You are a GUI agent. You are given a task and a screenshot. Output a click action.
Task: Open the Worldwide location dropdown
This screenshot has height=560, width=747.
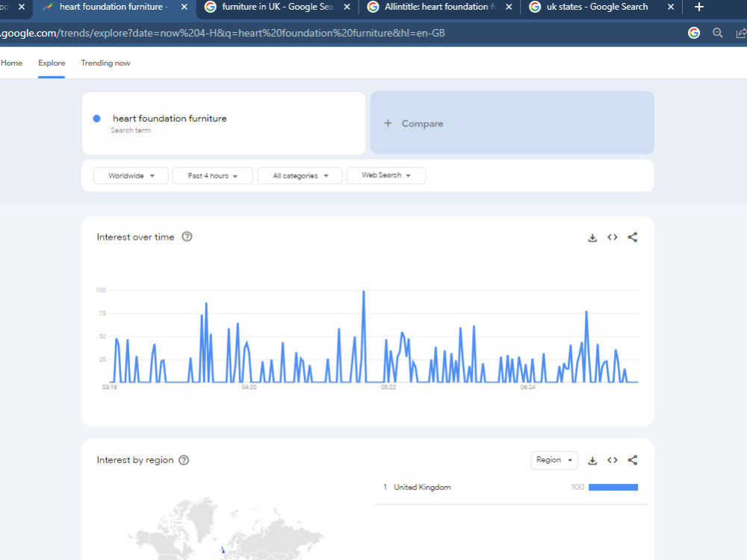coord(131,175)
